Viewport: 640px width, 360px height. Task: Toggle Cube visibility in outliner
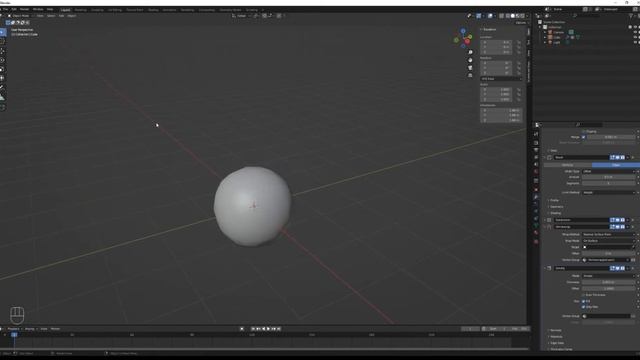point(635,37)
